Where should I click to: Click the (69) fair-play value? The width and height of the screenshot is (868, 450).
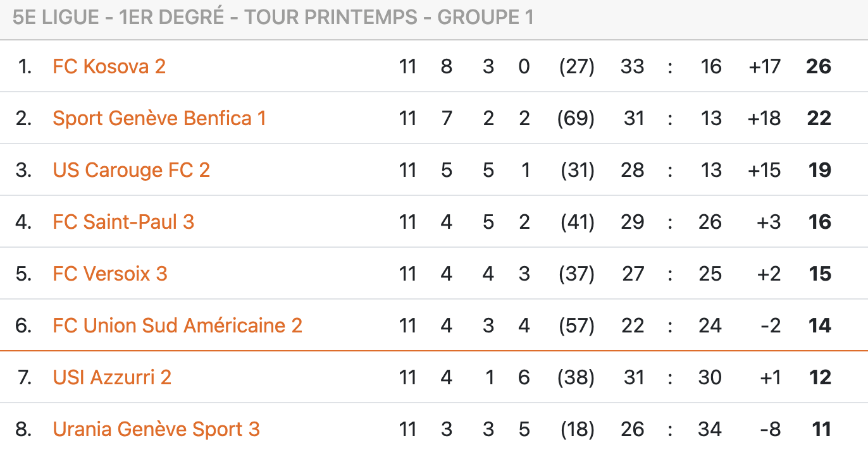tap(576, 118)
